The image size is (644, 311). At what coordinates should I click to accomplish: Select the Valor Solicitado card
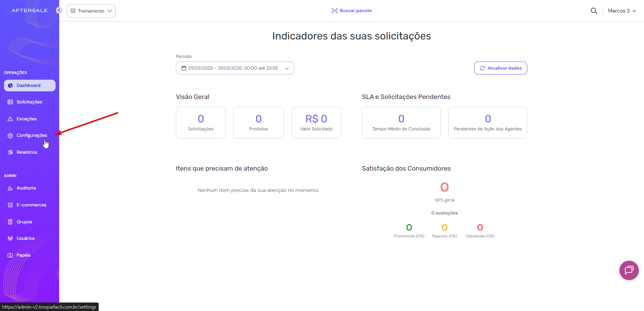(x=316, y=123)
